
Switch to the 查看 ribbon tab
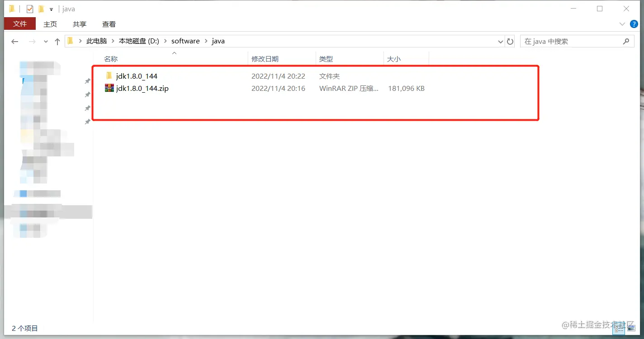coord(109,24)
